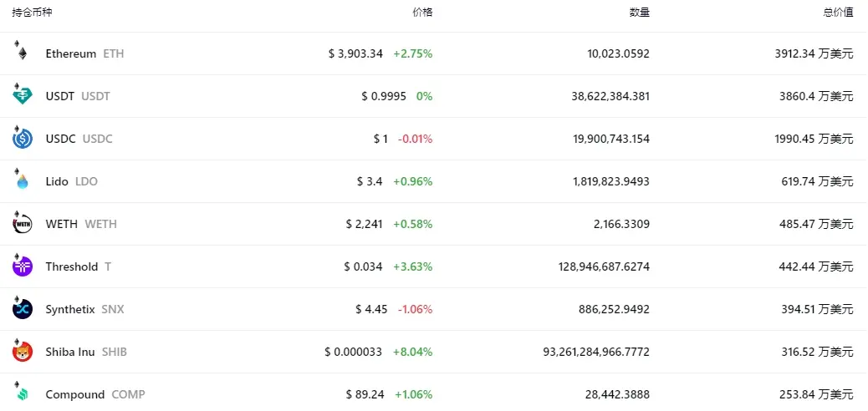Viewport: 868px width, 411px height.
Task: Sort by 总价值 column header
Action: [838, 13]
